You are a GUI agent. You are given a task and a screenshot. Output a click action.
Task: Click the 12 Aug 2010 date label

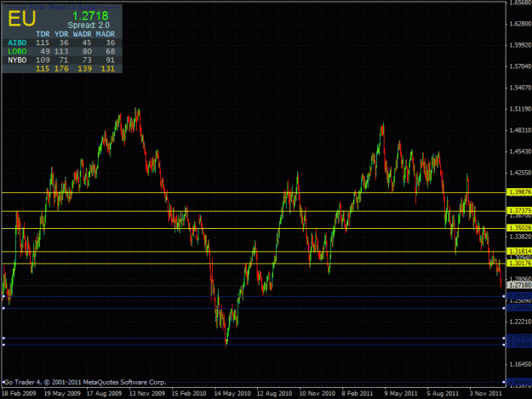pyautogui.click(x=274, y=394)
